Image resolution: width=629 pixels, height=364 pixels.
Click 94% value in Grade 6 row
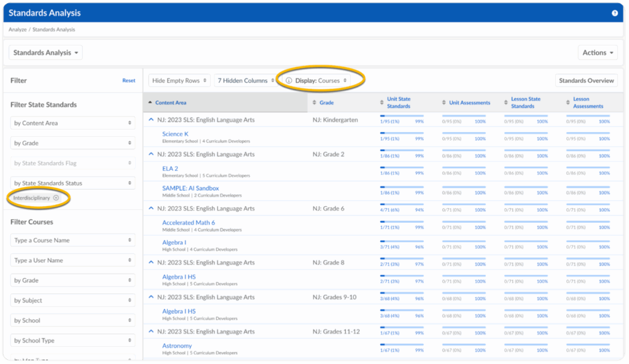coord(419,210)
